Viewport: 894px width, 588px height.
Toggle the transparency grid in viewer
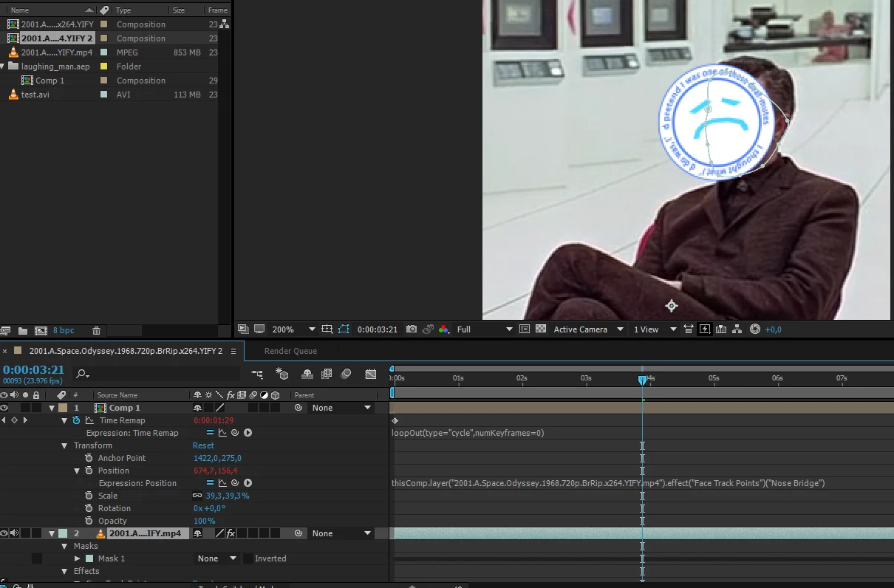(x=541, y=329)
